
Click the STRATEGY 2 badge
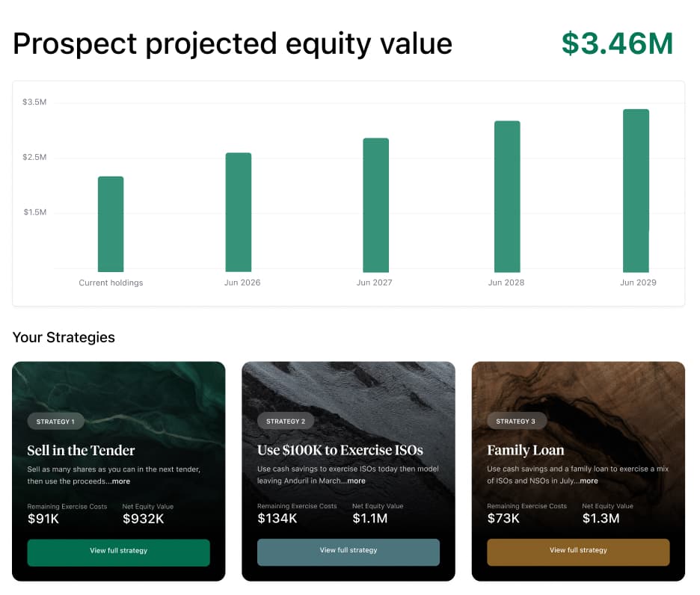click(286, 421)
